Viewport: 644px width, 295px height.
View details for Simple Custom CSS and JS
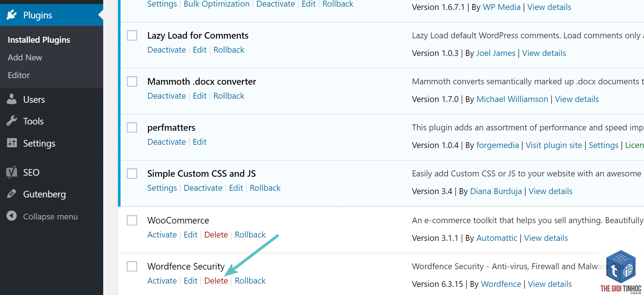[551, 191]
